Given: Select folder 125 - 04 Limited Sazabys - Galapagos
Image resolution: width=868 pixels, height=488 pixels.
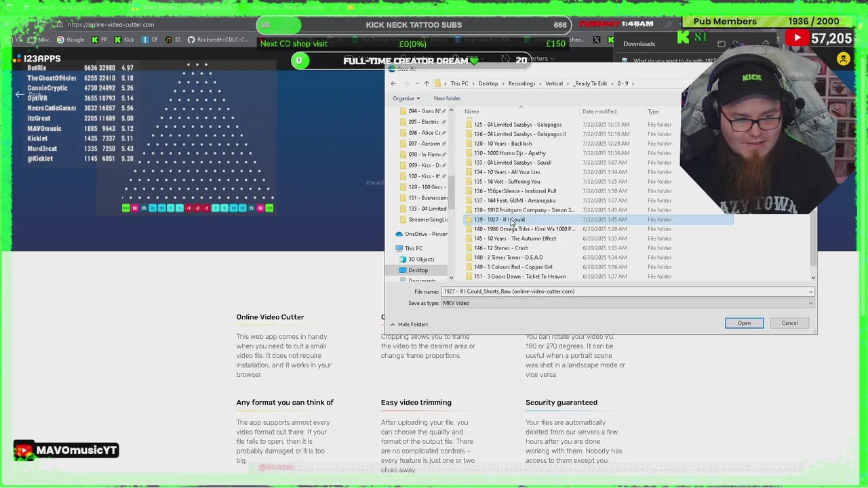Looking at the screenshot, I should [517, 125].
